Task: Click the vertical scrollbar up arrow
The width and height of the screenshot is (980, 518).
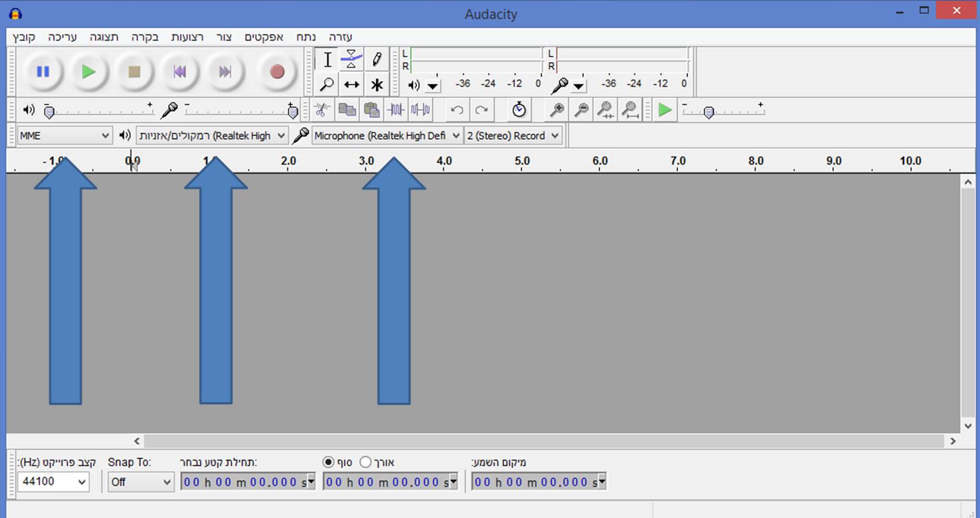Action: click(x=968, y=182)
